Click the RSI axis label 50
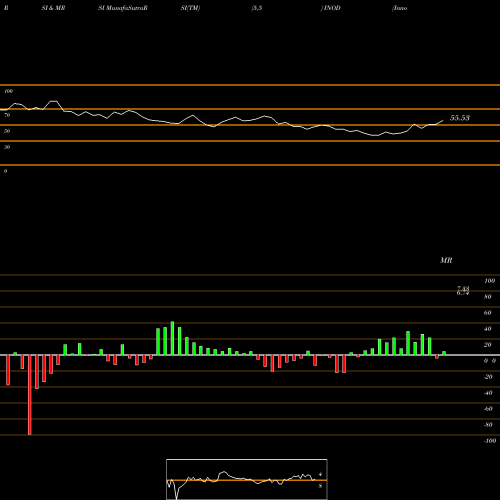Viewport: 500px width, 500px height. coord(7,131)
